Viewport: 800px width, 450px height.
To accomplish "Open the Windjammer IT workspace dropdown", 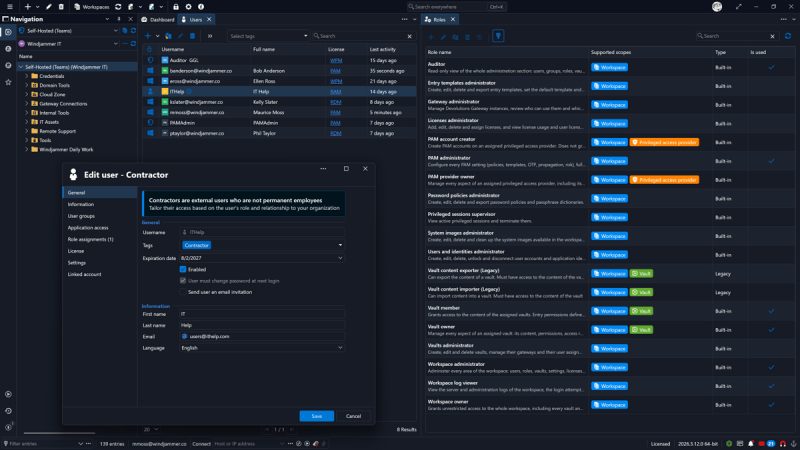I will click(x=115, y=44).
